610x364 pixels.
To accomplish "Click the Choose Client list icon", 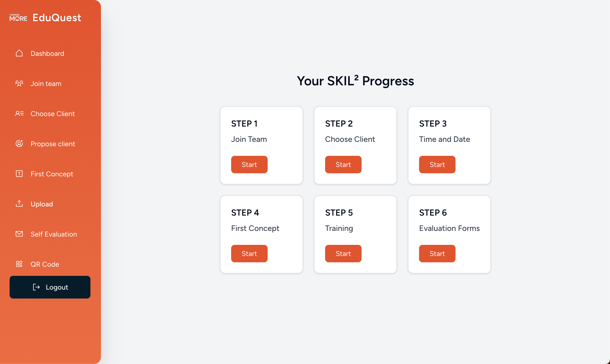I will [x=19, y=113].
